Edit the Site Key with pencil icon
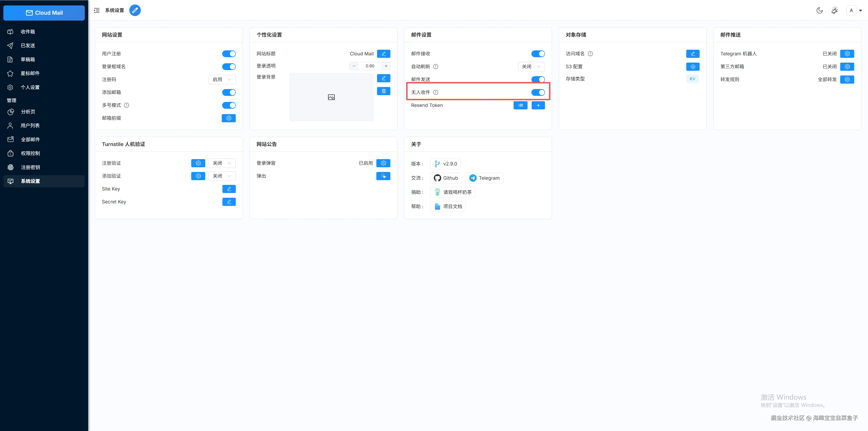This screenshot has width=868, height=431. click(x=229, y=189)
